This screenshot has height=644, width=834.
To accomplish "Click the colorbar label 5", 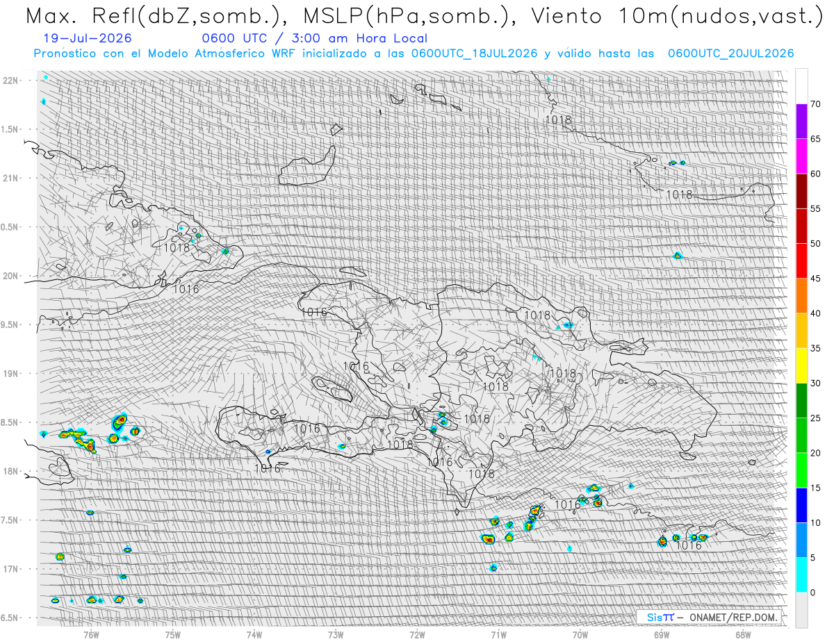I will 813,557.
